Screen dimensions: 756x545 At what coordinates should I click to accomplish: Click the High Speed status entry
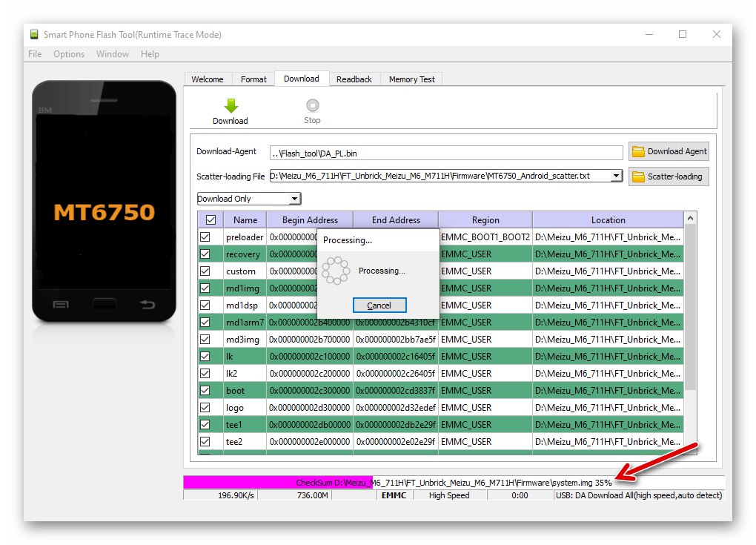pyautogui.click(x=449, y=495)
